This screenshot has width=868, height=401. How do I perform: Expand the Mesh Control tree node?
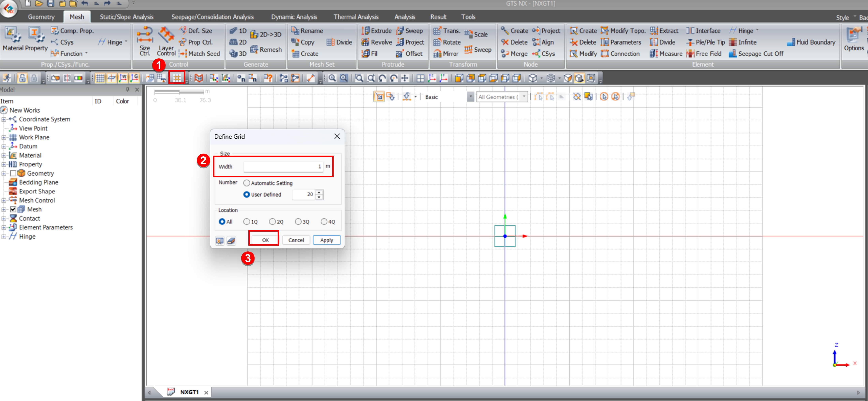4,201
